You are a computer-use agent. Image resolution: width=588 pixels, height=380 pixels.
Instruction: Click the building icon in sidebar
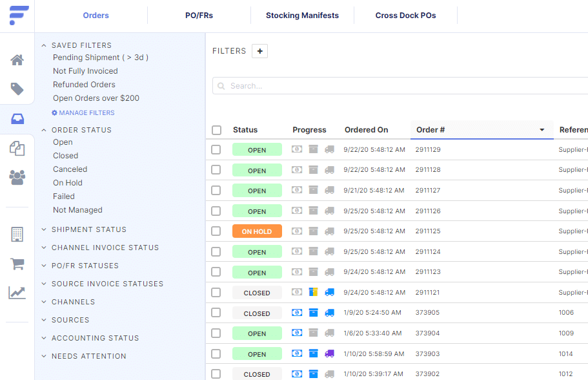(17, 234)
